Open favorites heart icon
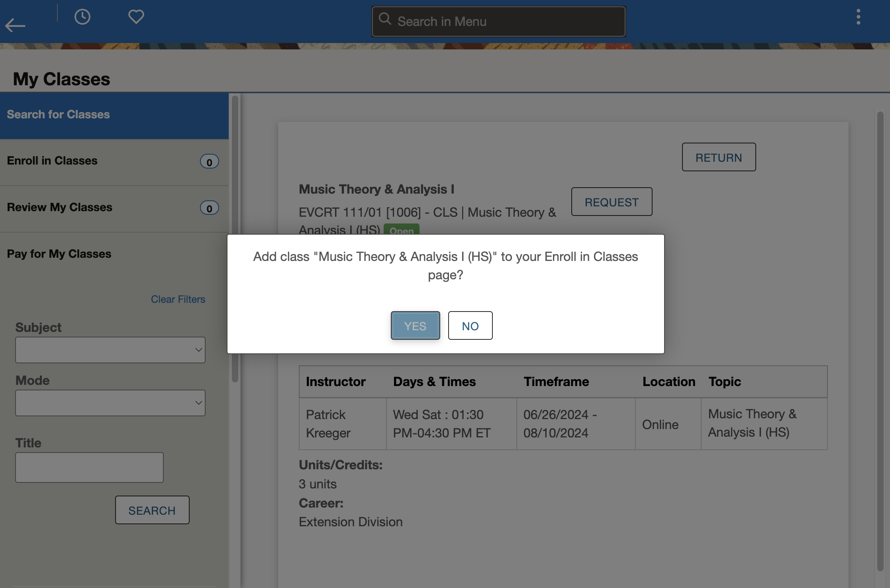The image size is (890, 588). click(x=136, y=17)
